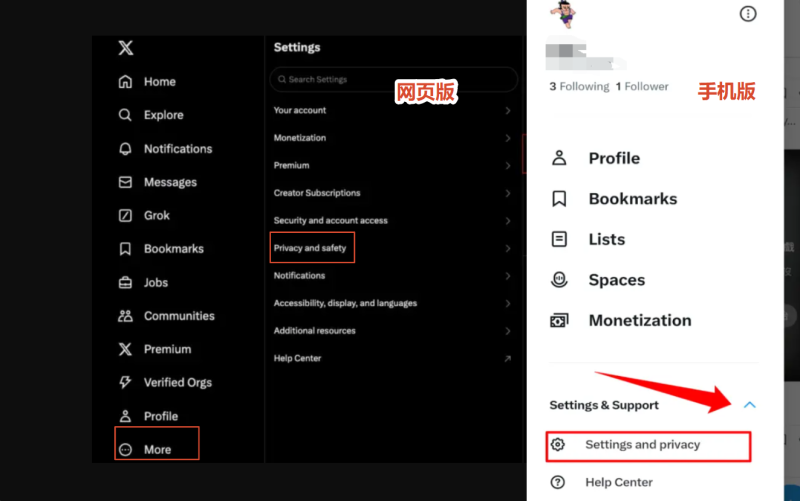Expand Security and account access chevron
800x501 pixels.
coord(508,221)
